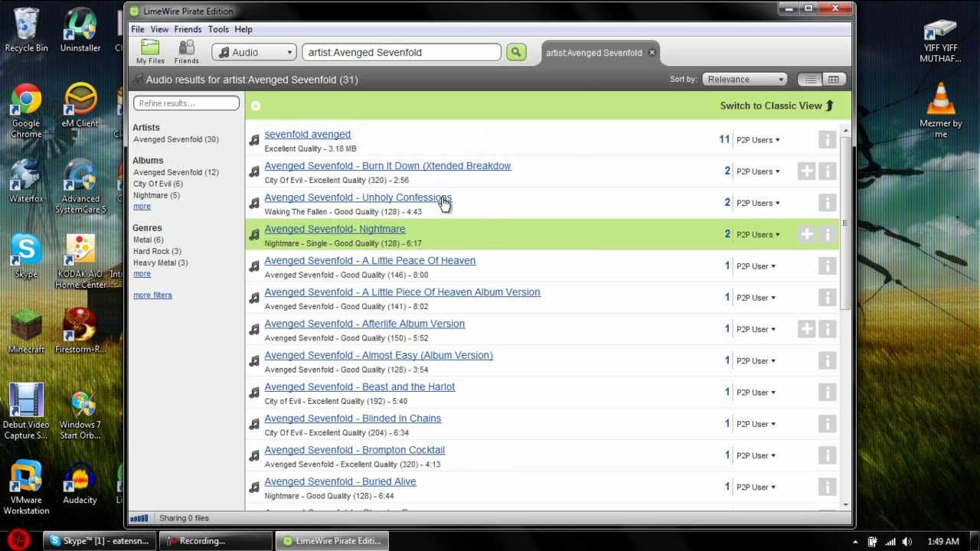Open the Windows Start orb

tap(19, 540)
